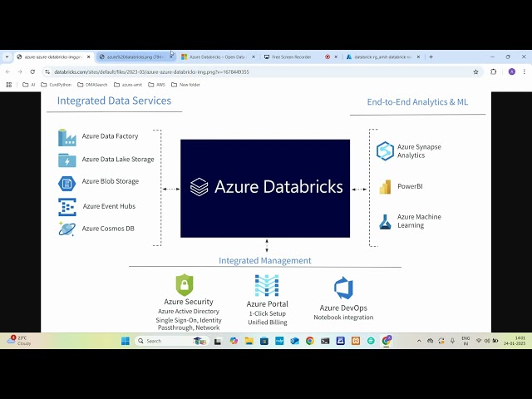View site information icon in address bar
532x399 pixels.
(47, 72)
